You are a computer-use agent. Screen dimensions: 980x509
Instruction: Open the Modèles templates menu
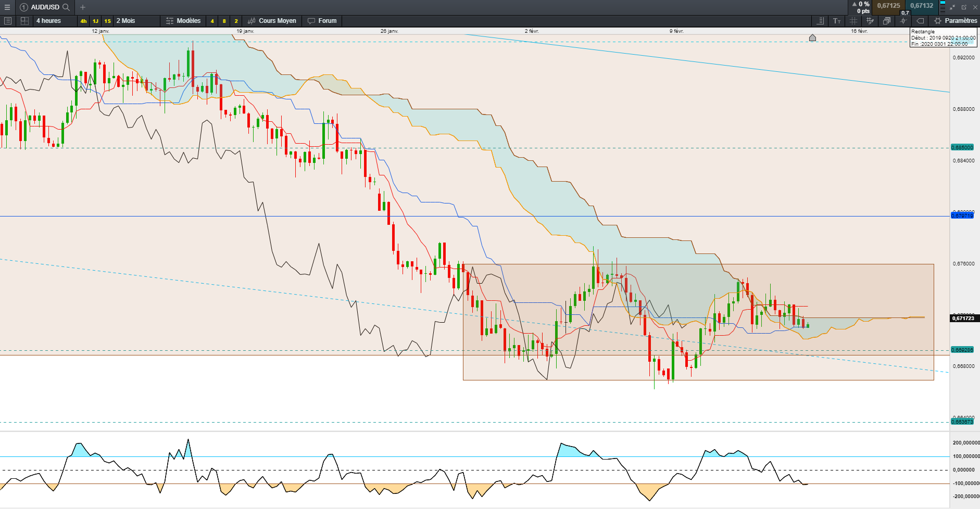[x=183, y=21]
